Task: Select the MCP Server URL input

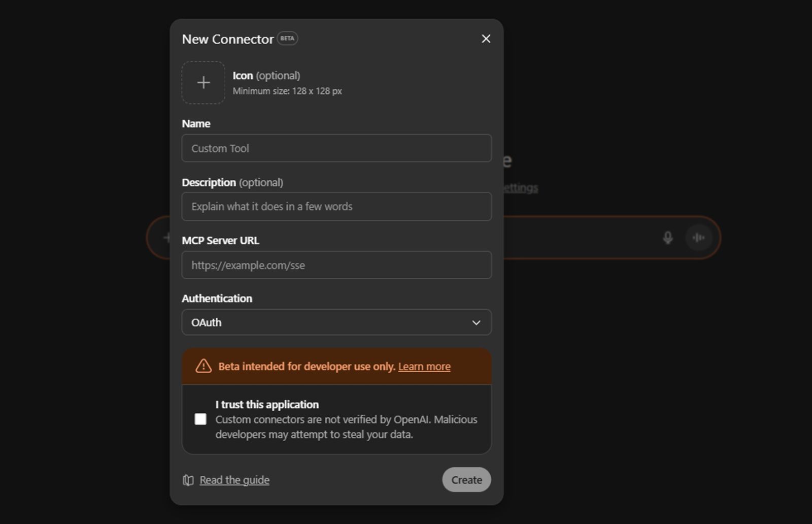Action: tap(336, 265)
